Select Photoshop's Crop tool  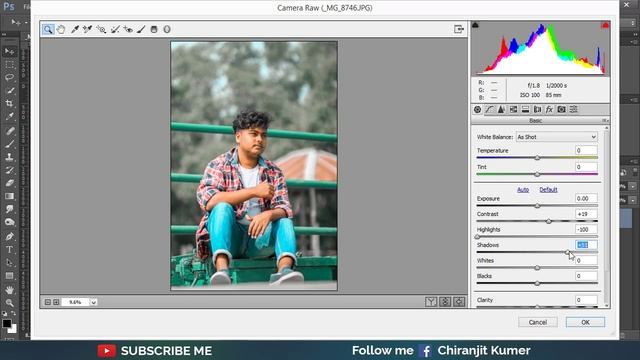point(9,103)
